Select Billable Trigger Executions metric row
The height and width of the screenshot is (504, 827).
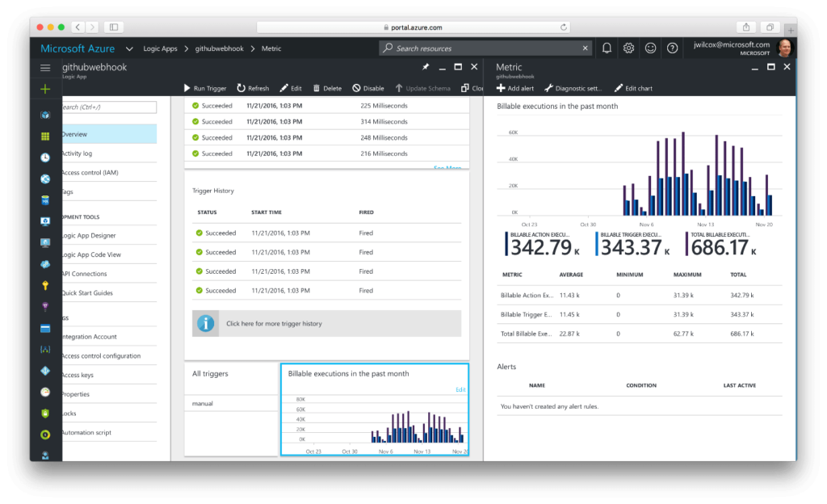640,315
